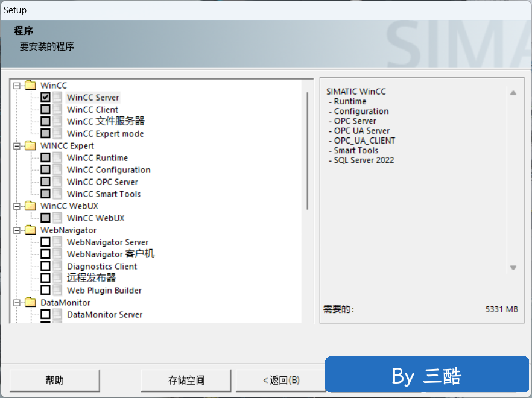
Task: Select the Web Plugin Builder label
Action: tap(104, 291)
